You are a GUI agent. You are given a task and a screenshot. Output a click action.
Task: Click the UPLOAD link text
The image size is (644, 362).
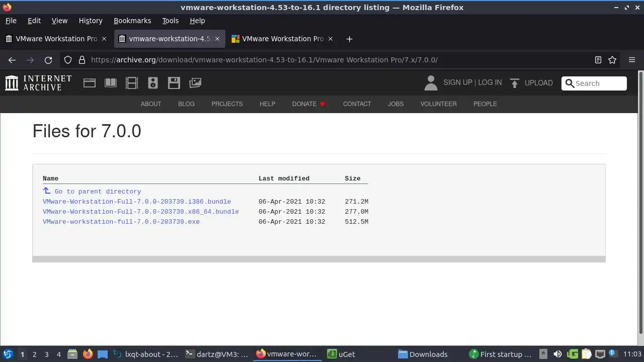pos(538,83)
